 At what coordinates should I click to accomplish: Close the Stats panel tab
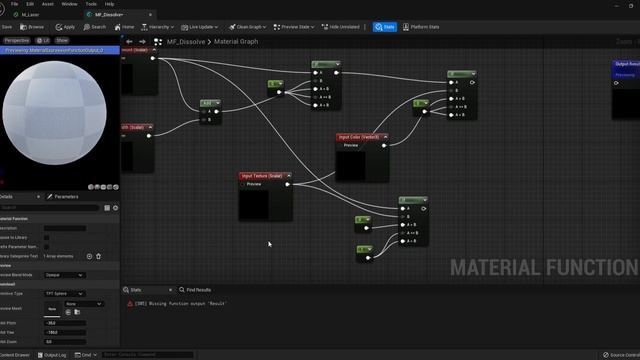coord(170,290)
